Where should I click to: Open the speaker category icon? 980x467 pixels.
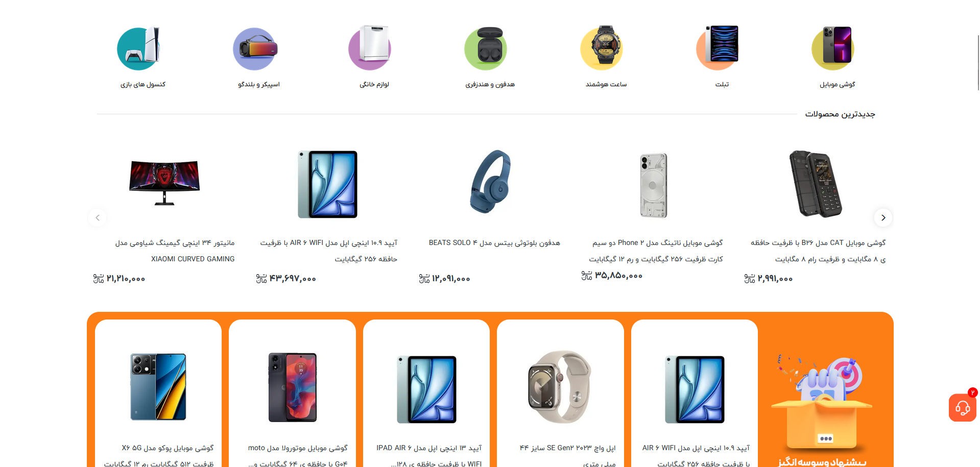tap(255, 48)
